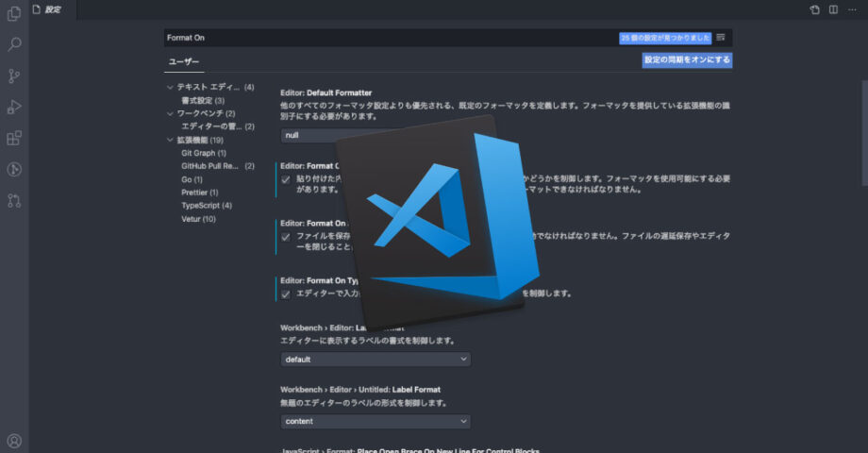Image resolution: width=868 pixels, height=453 pixels.
Task: Select Prettier (1) in the settings tree
Action: [x=199, y=193]
